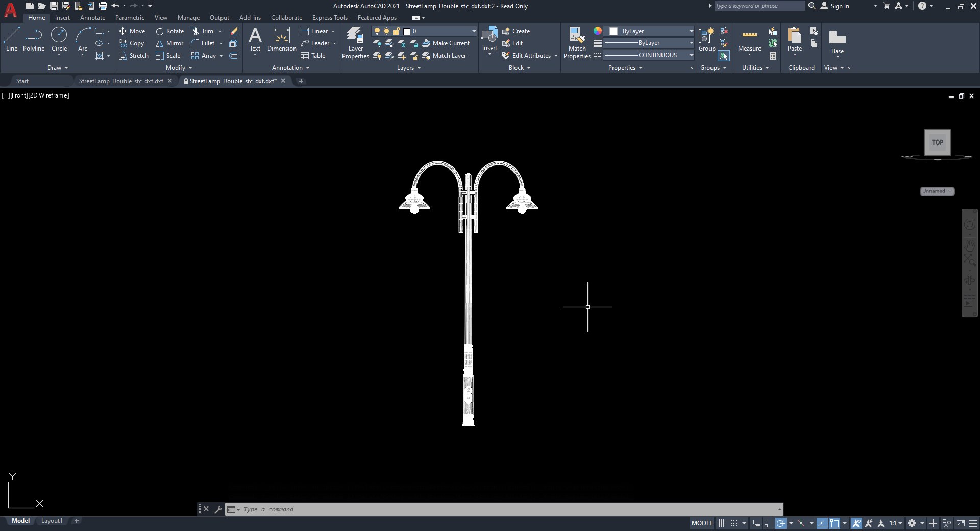
Task: Select the Line drawing tool
Action: point(12,39)
